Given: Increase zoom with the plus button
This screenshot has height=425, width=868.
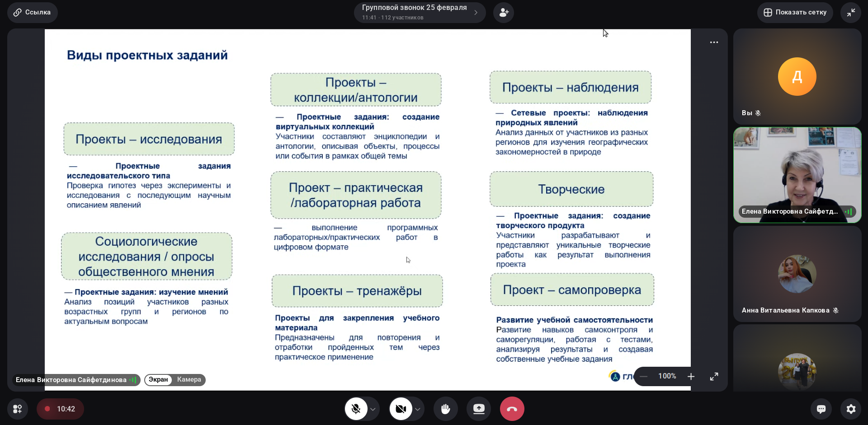Looking at the screenshot, I should point(691,377).
